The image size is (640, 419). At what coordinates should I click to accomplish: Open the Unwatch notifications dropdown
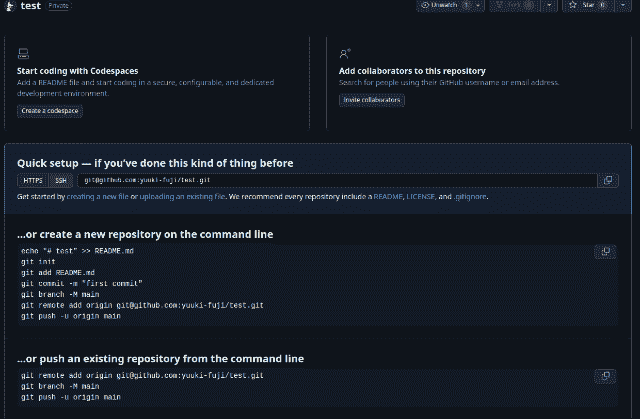[450, 5]
